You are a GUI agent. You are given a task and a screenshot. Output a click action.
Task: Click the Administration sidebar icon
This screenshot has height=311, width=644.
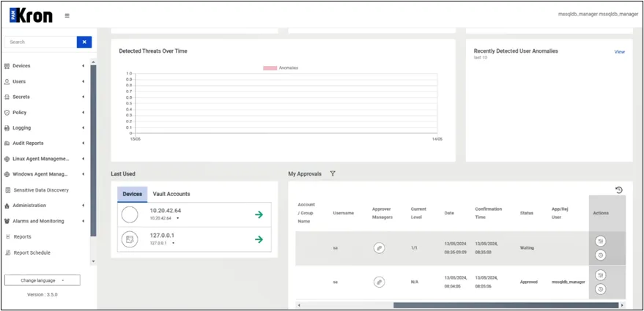[7, 206]
